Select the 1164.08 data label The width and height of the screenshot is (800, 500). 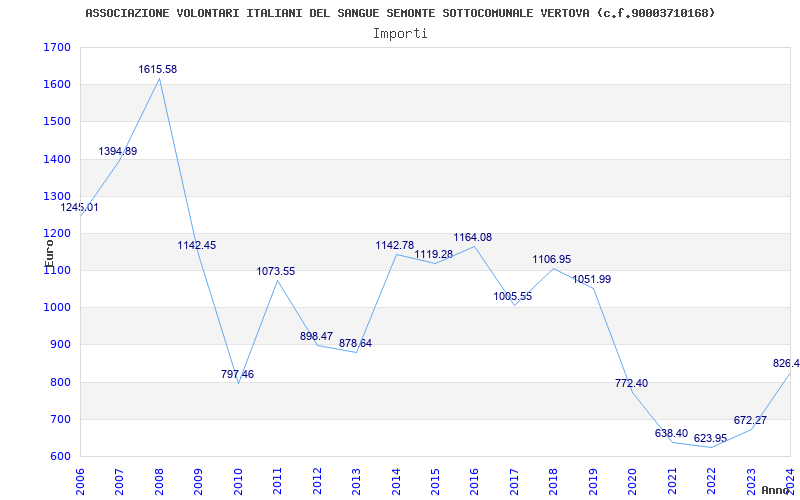(473, 238)
